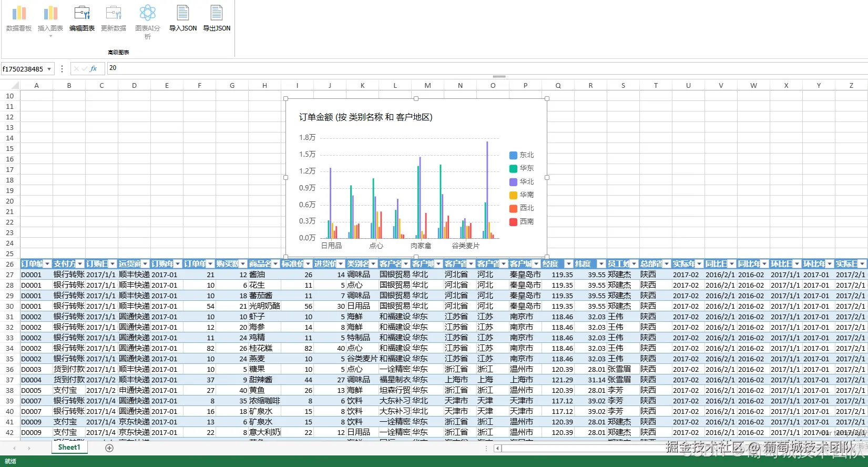Screen dimensions: 868x467
Task: Open the Name Box dropdown arrow
Action: [x=49, y=69]
